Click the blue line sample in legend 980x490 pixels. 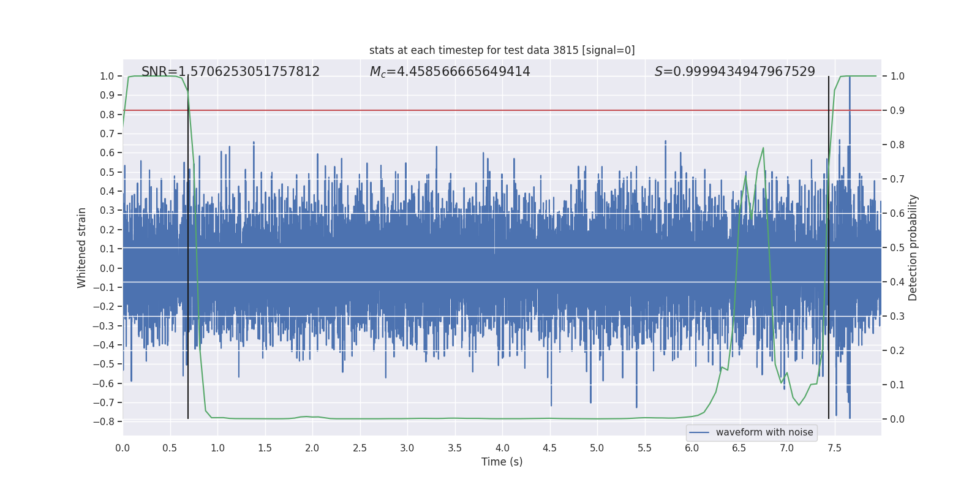[699, 432]
